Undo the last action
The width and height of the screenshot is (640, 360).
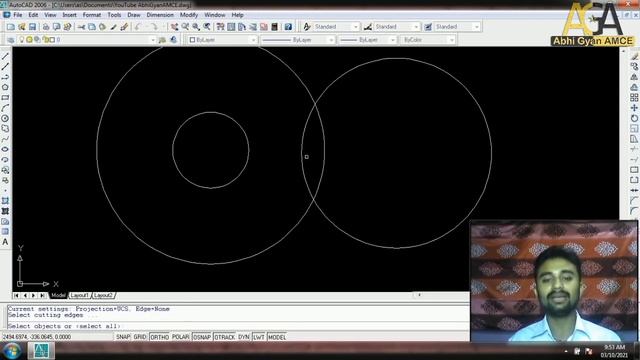pyautogui.click(x=138, y=27)
